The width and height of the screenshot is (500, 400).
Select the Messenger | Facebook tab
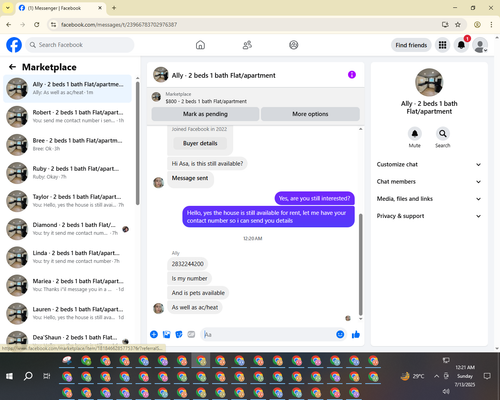coord(60,8)
